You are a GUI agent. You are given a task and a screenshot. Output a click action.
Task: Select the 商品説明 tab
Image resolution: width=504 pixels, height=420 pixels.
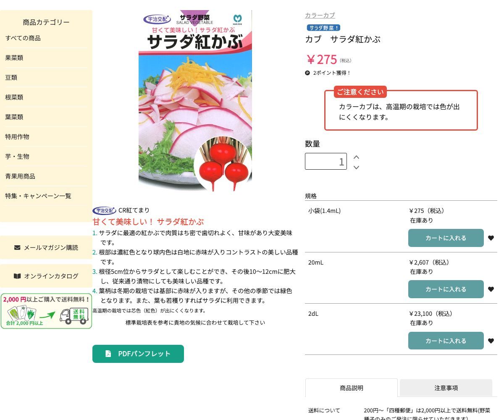(x=351, y=388)
